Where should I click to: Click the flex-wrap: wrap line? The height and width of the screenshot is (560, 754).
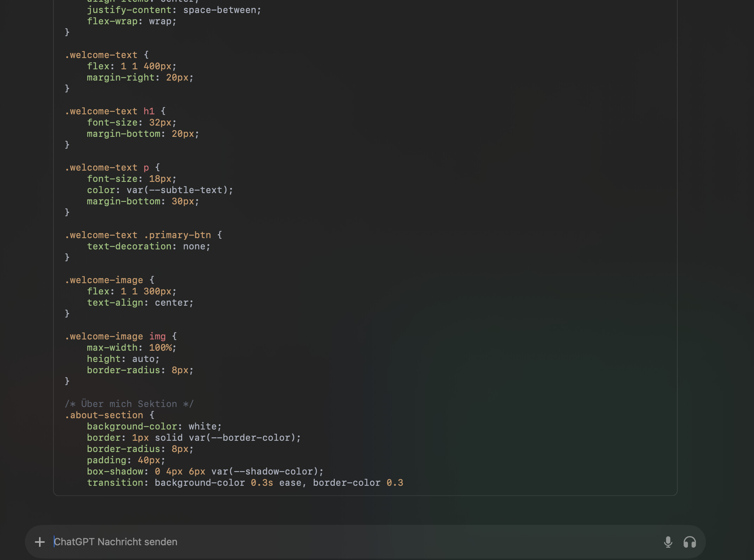(x=132, y=21)
